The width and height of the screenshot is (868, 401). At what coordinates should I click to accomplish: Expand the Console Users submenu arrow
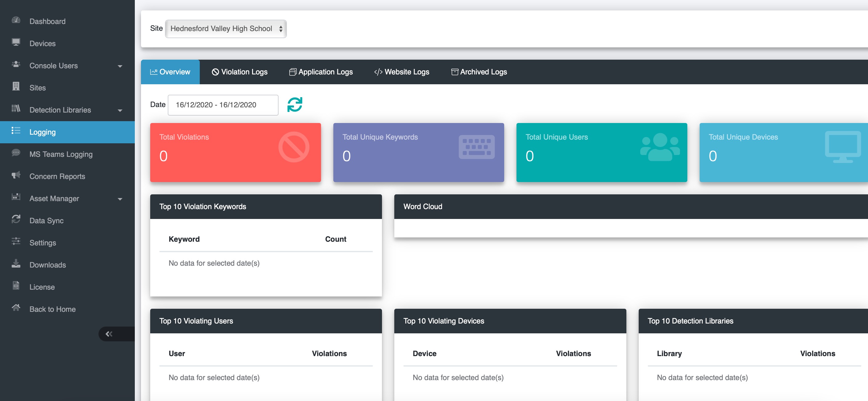[120, 66]
